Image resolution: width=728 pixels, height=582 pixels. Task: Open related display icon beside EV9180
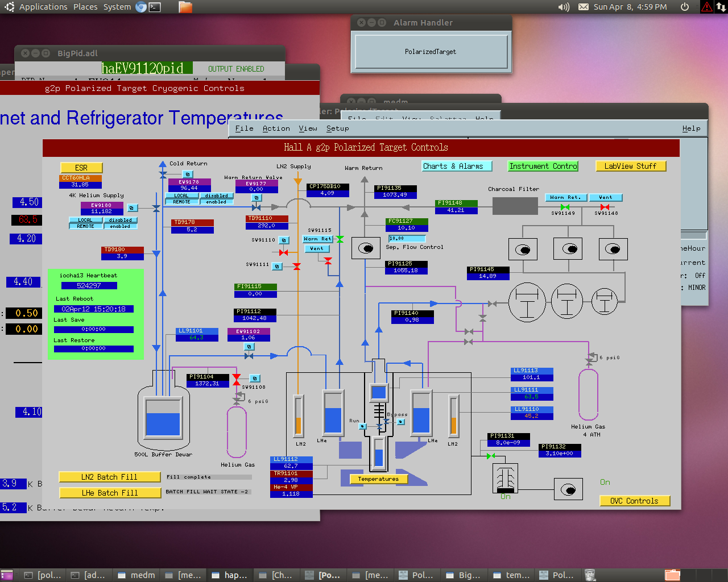coord(133,208)
